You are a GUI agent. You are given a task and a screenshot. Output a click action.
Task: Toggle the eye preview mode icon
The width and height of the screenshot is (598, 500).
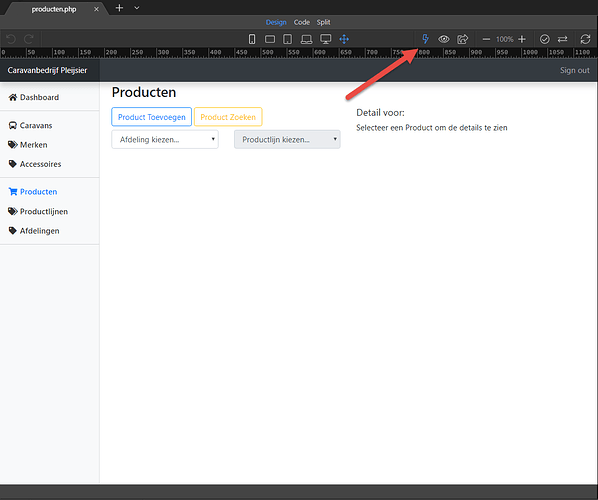click(444, 39)
